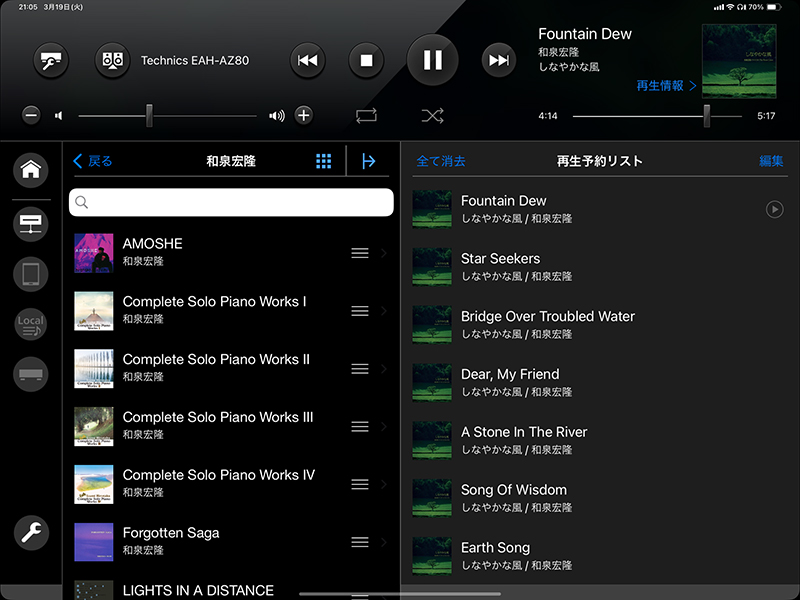Viewport: 800px width, 600px height.
Task: Expand Complete Solo Piano Works I chevron
Action: point(384,311)
